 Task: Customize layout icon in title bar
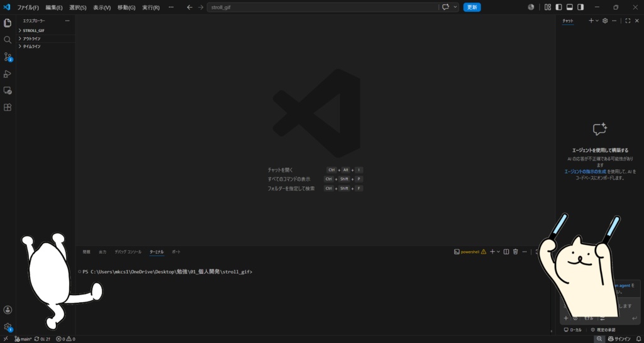point(548,7)
